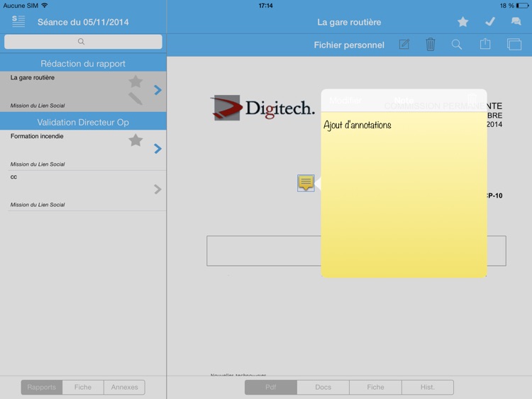Tap the trash icon in Fichier personnel bar
This screenshot has height=399, width=532.
tap(431, 45)
